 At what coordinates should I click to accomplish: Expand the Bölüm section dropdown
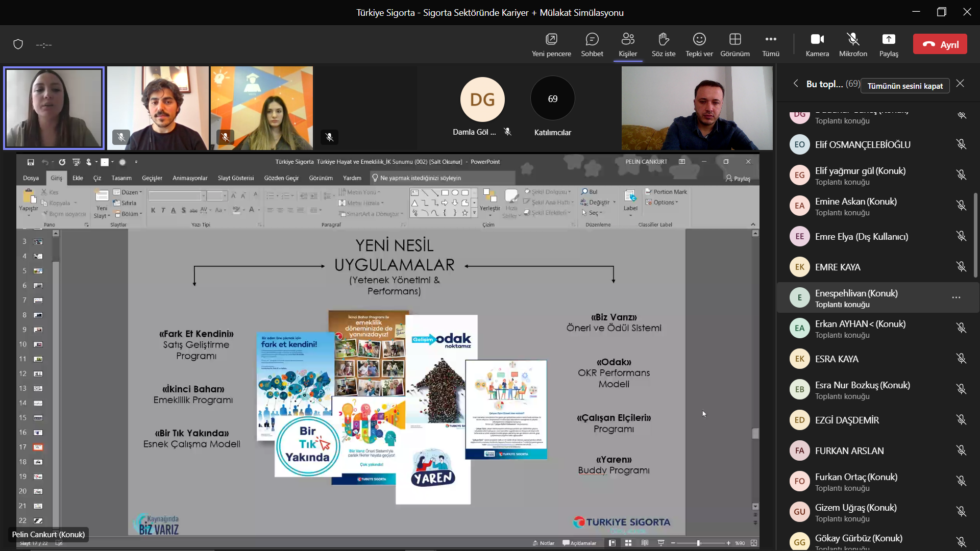click(x=128, y=214)
